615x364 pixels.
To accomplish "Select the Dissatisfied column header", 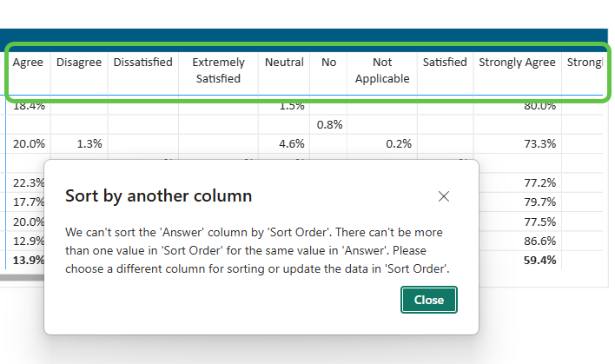I will (143, 63).
